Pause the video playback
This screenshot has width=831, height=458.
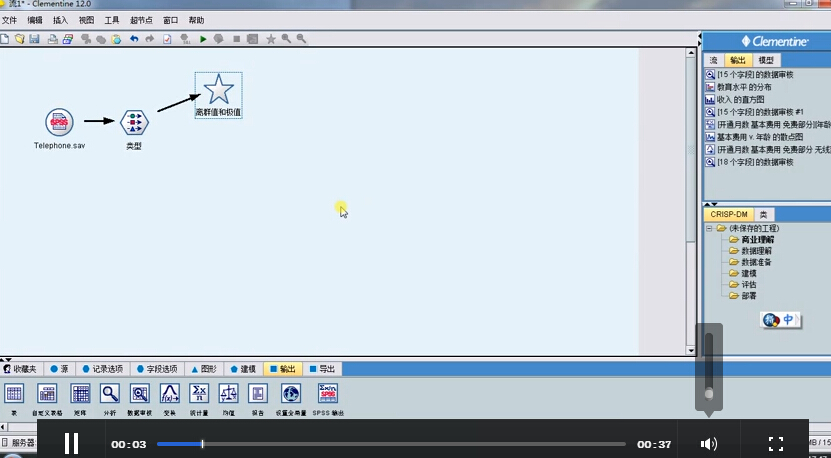click(71, 444)
